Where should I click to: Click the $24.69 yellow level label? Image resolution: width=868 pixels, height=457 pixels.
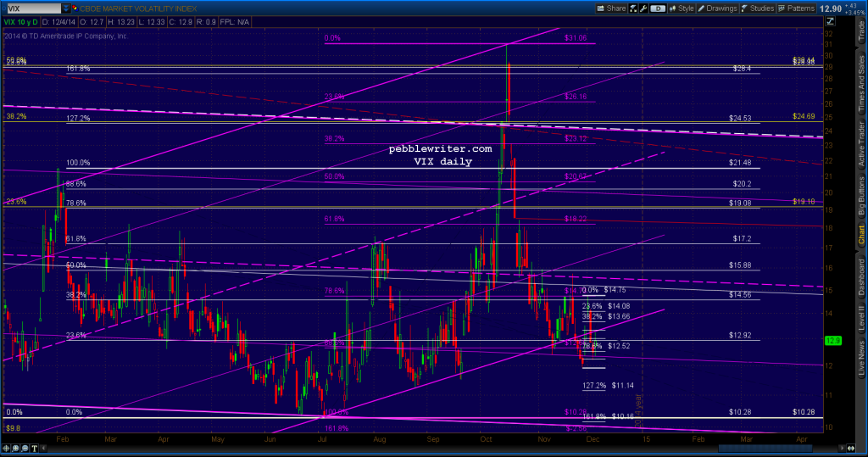(x=804, y=116)
